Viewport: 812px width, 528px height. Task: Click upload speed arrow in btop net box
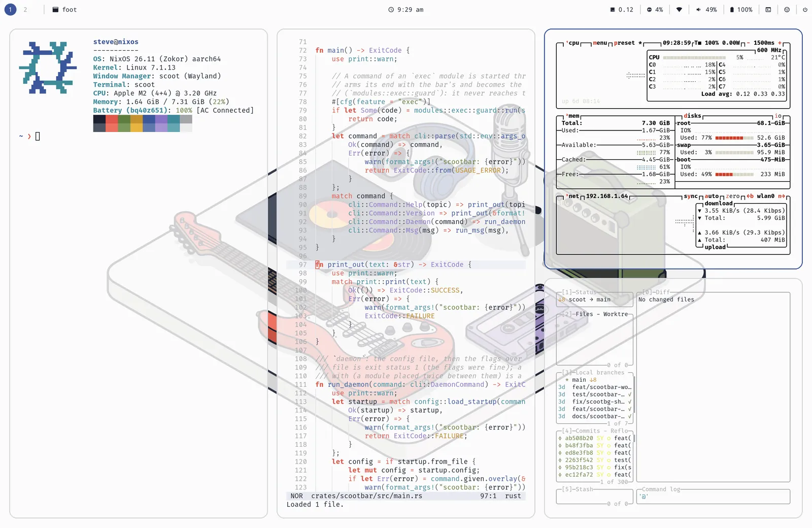pos(700,233)
